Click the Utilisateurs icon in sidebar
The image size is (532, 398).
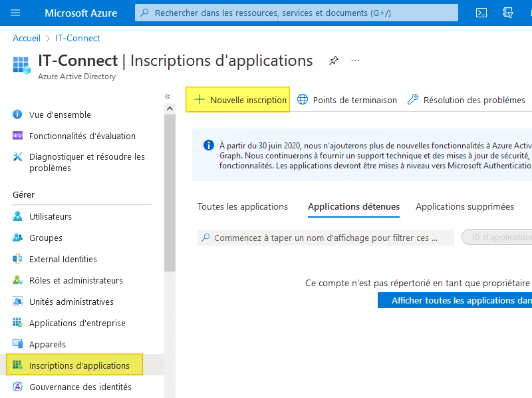(x=18, y=216)
